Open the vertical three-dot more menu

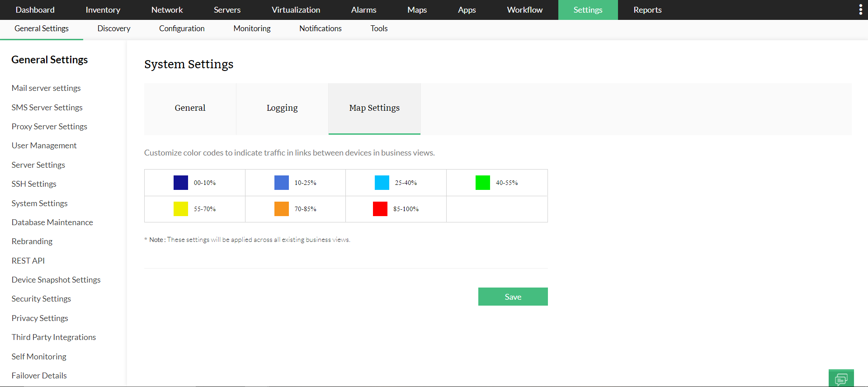pyautogui.click(x=860, y=9)
